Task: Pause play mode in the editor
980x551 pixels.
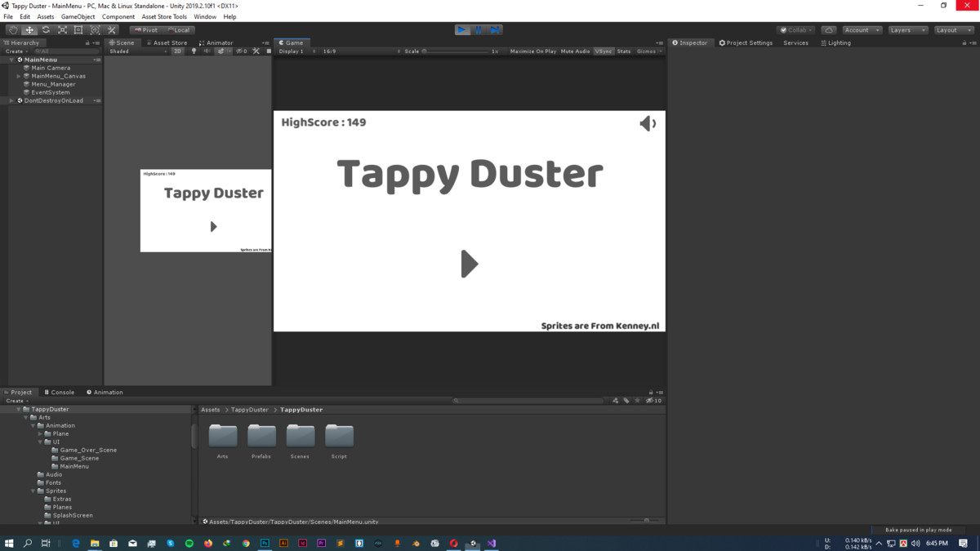Action: 478,29
